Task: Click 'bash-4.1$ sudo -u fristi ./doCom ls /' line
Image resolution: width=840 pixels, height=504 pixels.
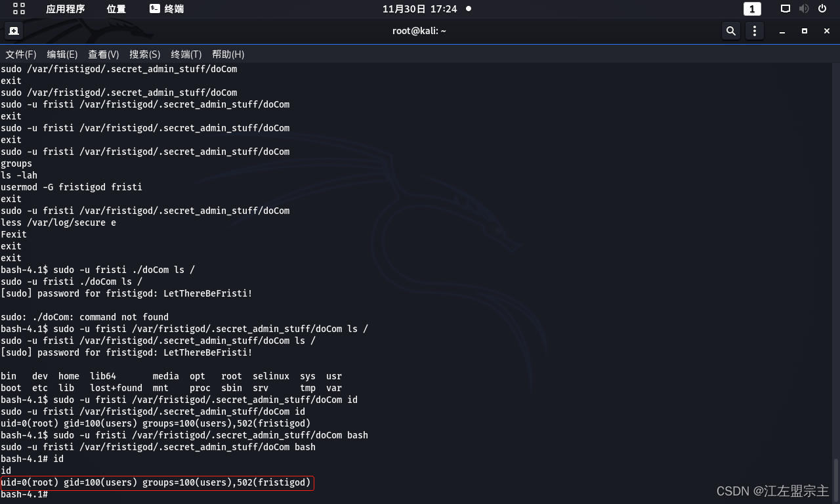Action: (98, 270)
